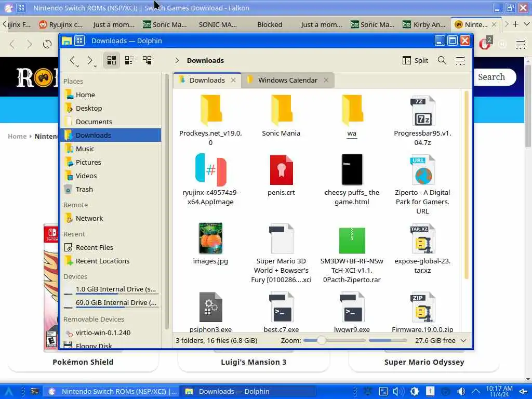Select Progressbar95.v1.04.7z archive file
532x399 pixels.
point(422,121)
